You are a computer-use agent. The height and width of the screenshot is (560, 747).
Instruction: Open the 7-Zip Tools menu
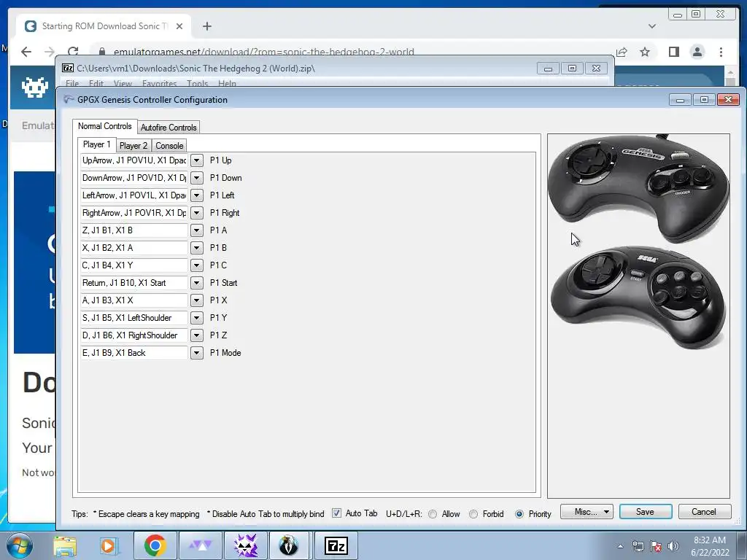(197, 83)
